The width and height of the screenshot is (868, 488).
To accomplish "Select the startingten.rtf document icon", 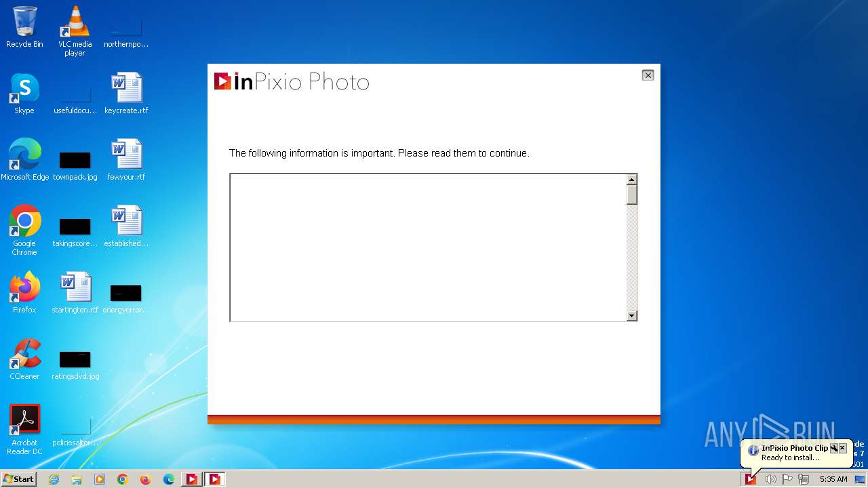I will click(x=75, y=293).
